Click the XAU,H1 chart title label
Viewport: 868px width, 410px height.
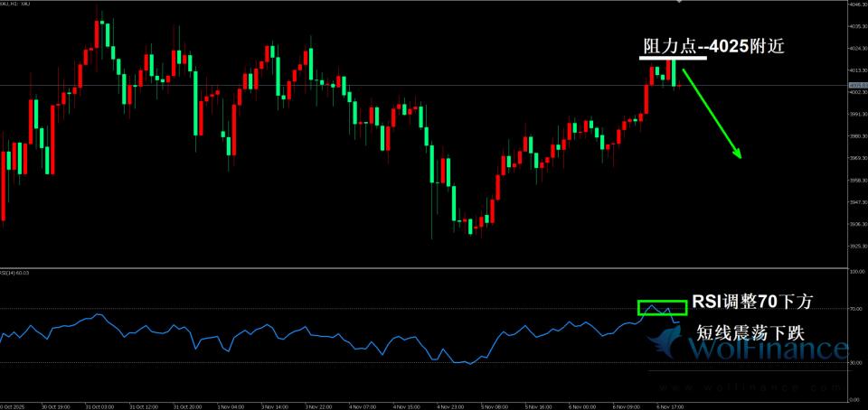point(16,5)
